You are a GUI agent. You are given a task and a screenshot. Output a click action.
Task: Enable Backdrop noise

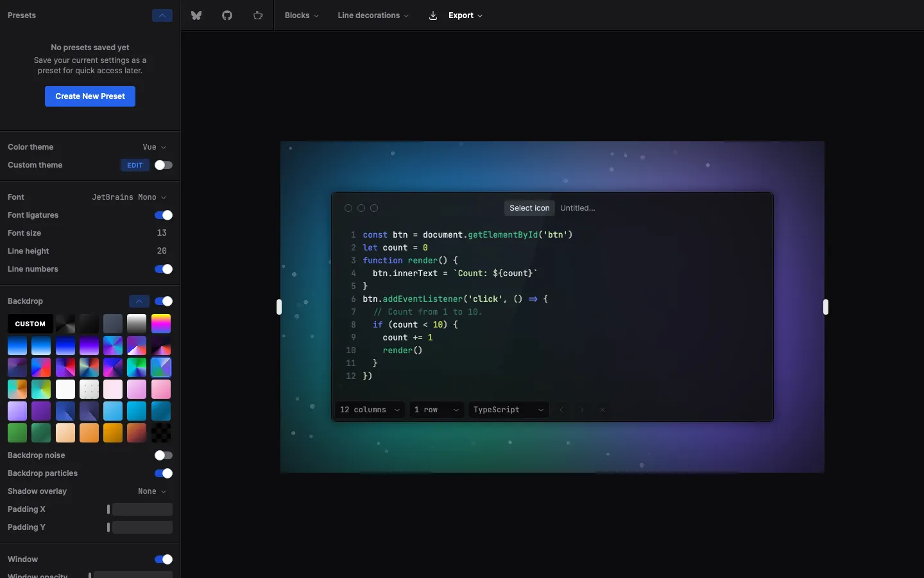click(x=164, y=455)
